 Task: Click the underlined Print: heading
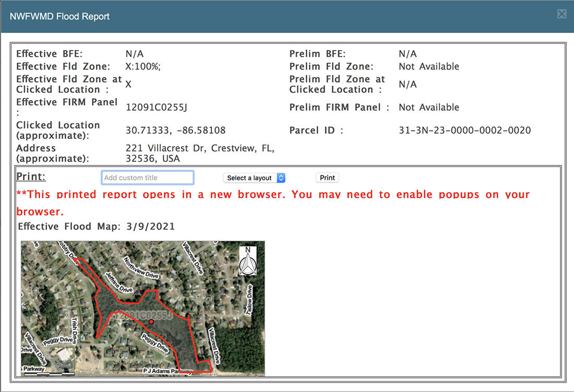(30, 176)
